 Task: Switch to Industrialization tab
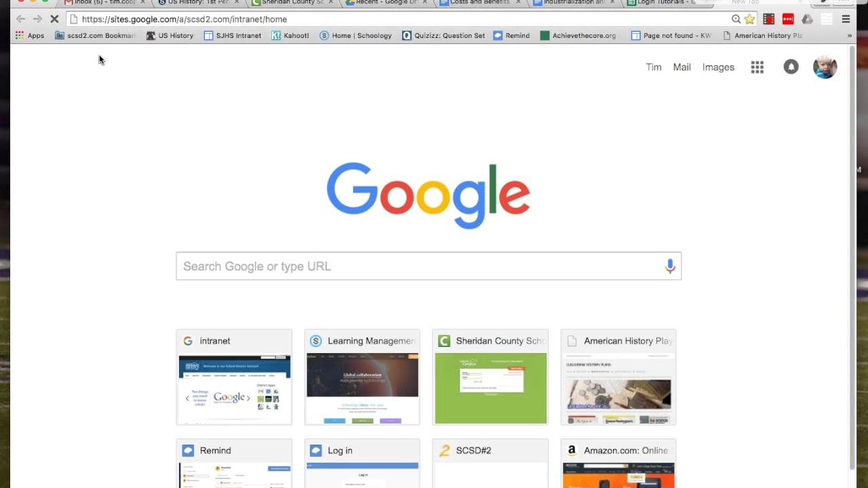coord(574,3)
